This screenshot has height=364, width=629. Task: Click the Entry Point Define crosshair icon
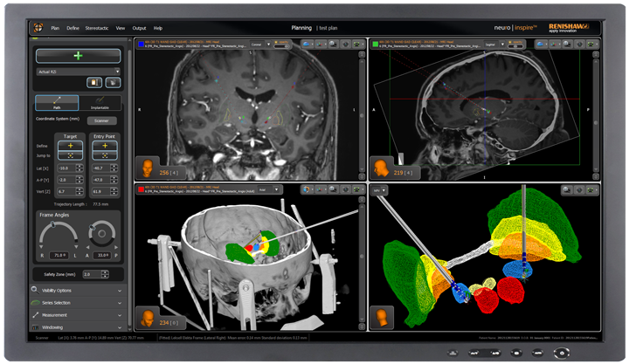tap(103, 145)
